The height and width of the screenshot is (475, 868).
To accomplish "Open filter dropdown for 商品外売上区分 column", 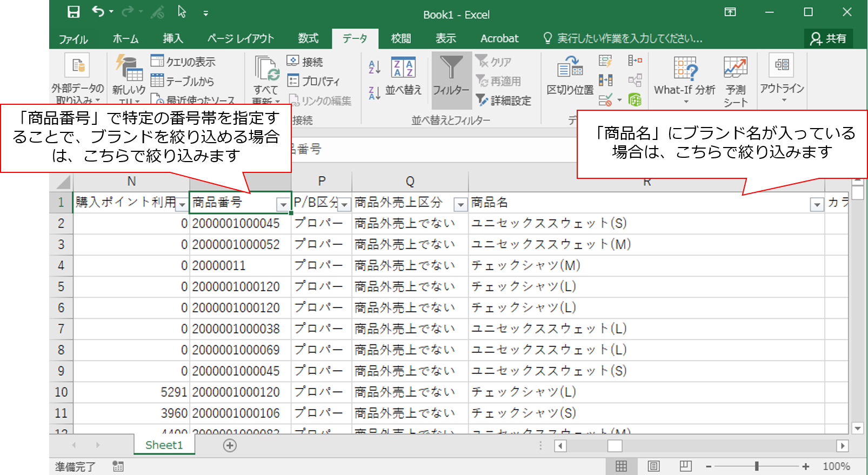I will 460,204.
